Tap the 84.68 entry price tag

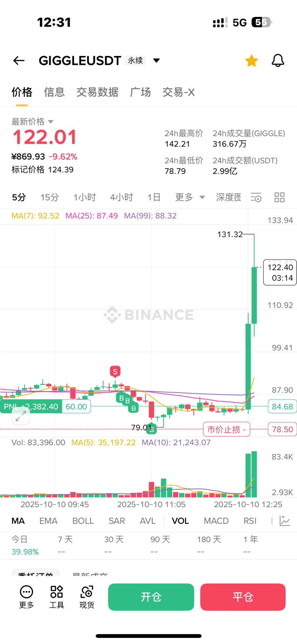(282, 407)
